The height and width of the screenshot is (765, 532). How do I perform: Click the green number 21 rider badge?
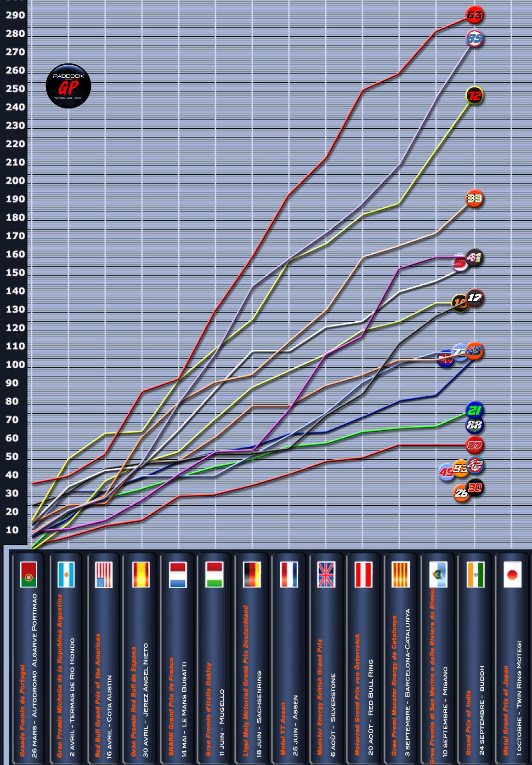pyautogui.click(x=475, y=410)
